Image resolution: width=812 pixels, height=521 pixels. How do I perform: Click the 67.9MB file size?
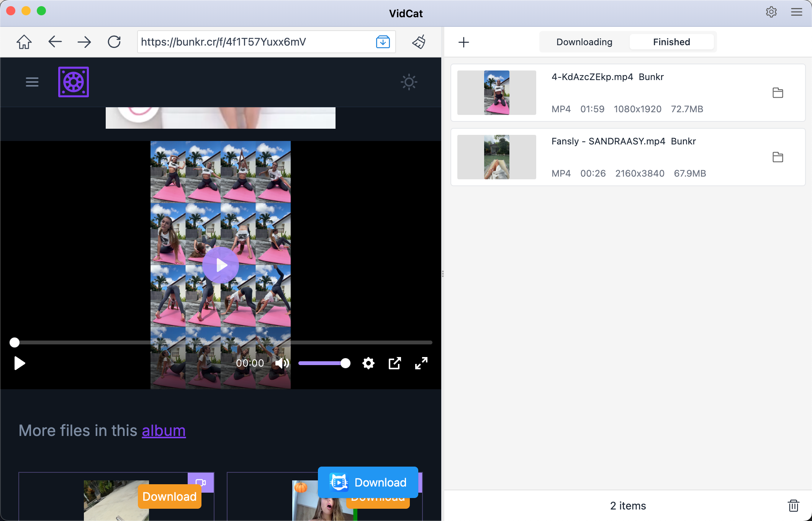690,173
